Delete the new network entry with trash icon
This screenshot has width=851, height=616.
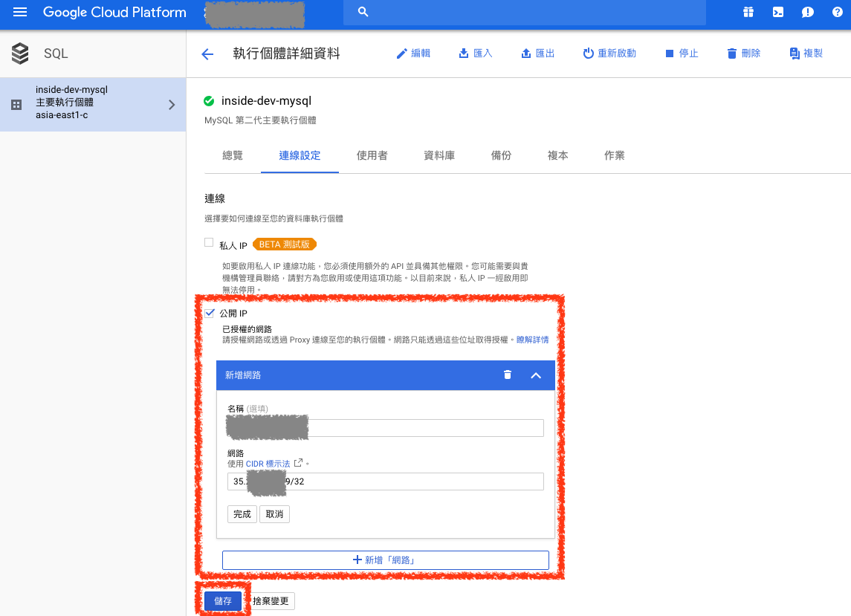click(x=508, y=375)
